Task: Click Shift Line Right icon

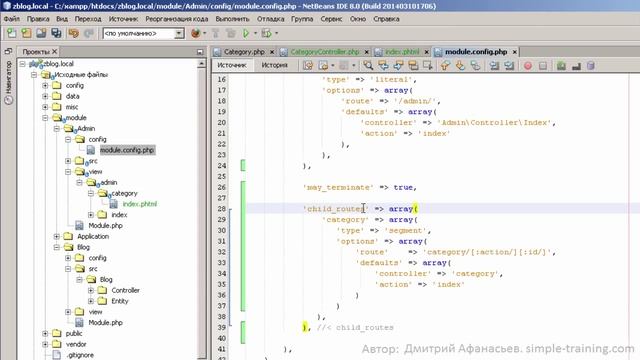Action: coord(509,65)
